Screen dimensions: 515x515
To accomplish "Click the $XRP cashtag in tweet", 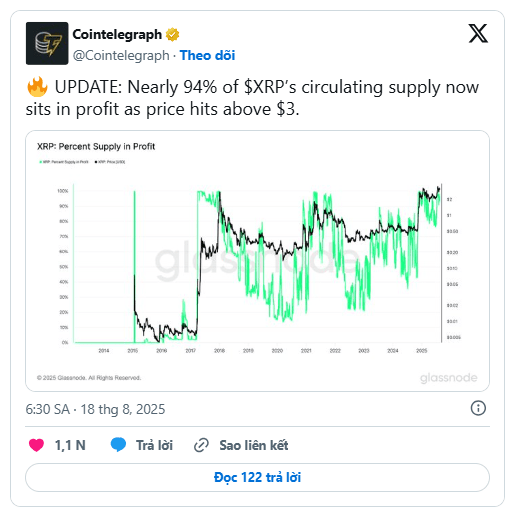I will coord(264,87).
